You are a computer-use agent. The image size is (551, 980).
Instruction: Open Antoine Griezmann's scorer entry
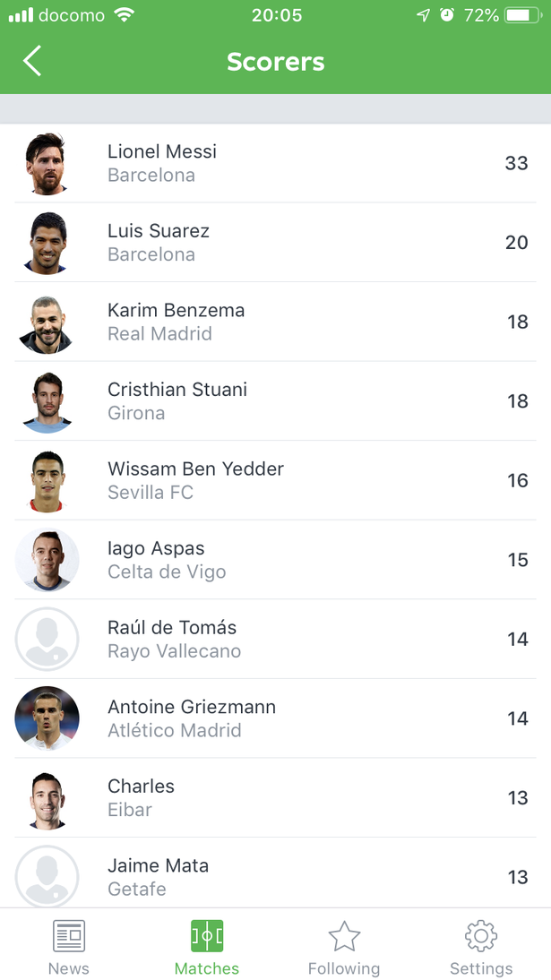(275, 718)
